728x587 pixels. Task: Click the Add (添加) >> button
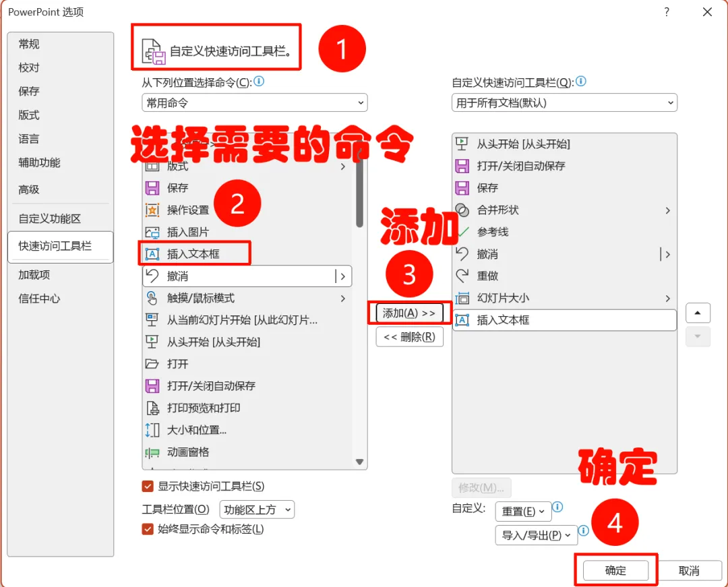409,313
